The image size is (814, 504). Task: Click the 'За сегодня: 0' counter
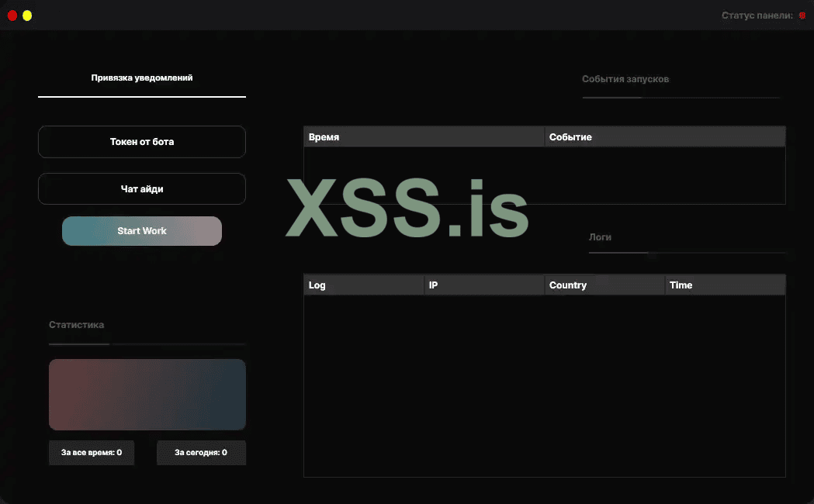tap(201, 453)
